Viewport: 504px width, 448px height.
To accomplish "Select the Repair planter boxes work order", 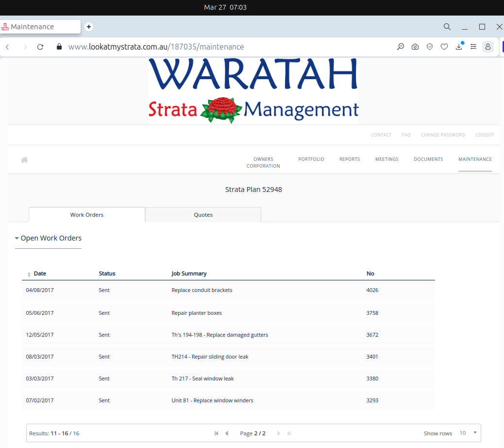I will [228, 313].
